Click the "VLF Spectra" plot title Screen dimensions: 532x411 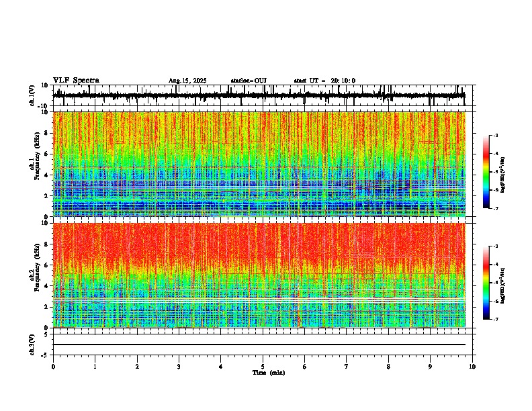click(x=76, y=81)
